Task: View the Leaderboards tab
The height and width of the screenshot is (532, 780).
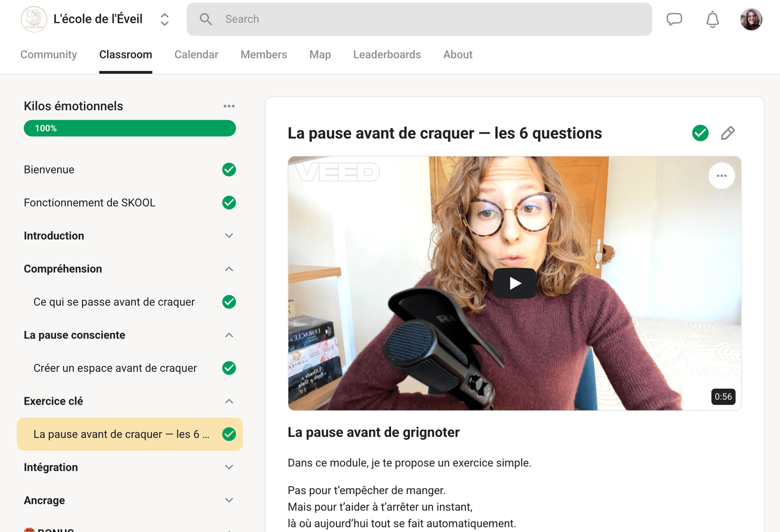Action: 387,55
